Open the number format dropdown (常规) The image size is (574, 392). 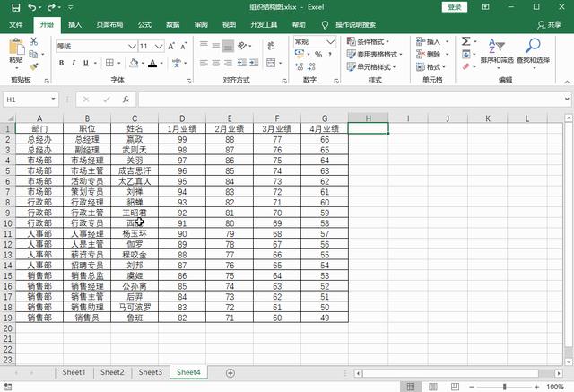click(x=331, y=42)
